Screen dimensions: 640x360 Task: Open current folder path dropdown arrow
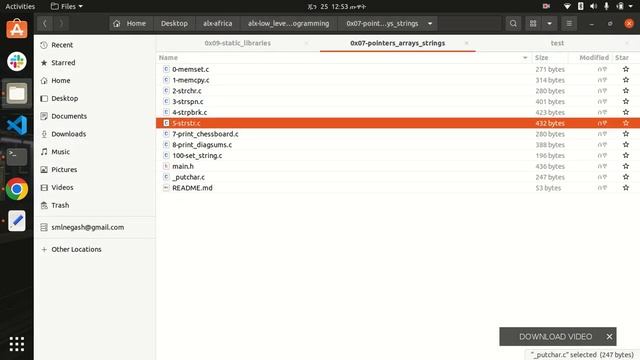tap(430, 24)
